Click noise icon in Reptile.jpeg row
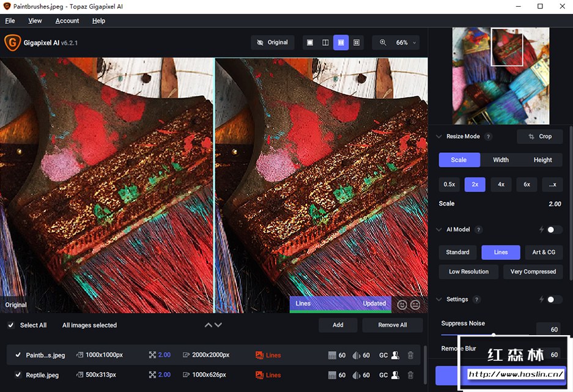Screen dimensions: 573x392 click(332, 375)
